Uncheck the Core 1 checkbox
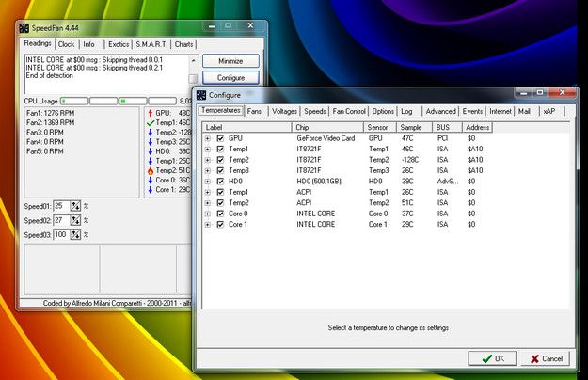The height and width of the screenshot is (380, 588). pyautogui.click(x=220, y=225)
